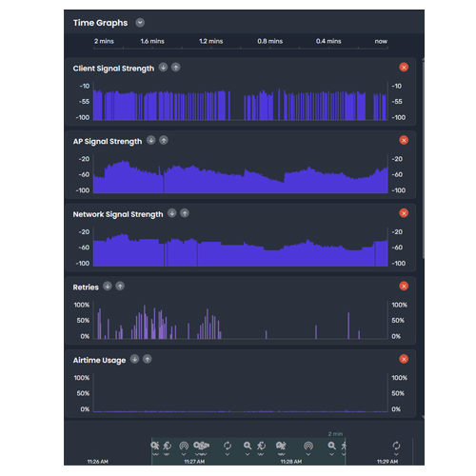Click the 2 mins tick on time ruler
The width and height of the screenshot is (476, 476).
point(104,41)
